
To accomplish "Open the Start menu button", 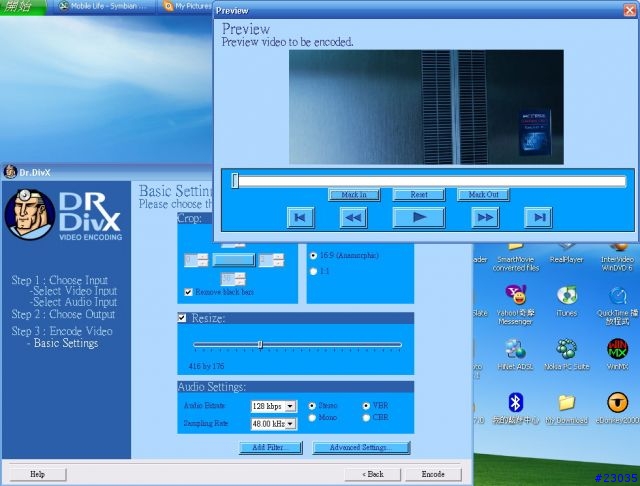I will coord(23,7).
